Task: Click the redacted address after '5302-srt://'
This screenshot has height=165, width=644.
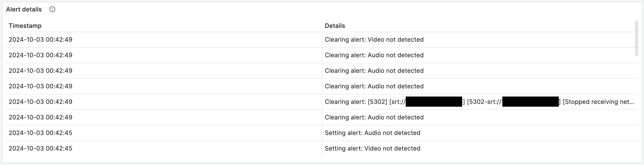Action: tap(530, 102)
